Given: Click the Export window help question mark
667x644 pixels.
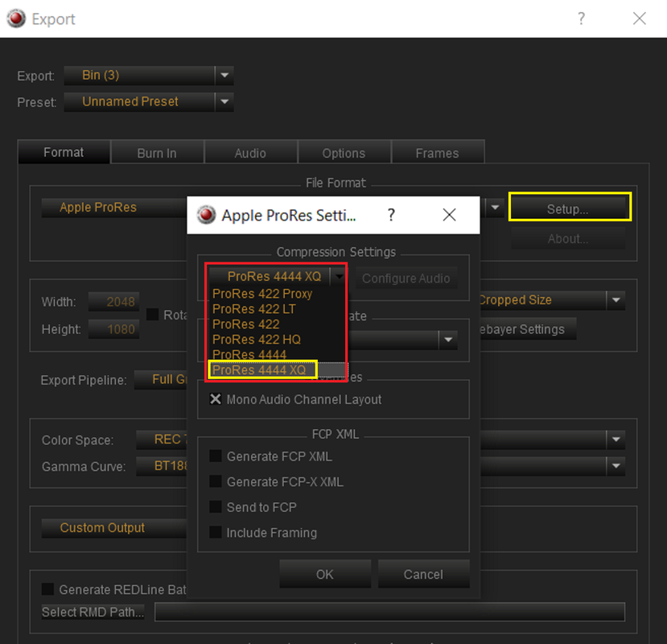Looking at the screenshot, I should (581, 19).
